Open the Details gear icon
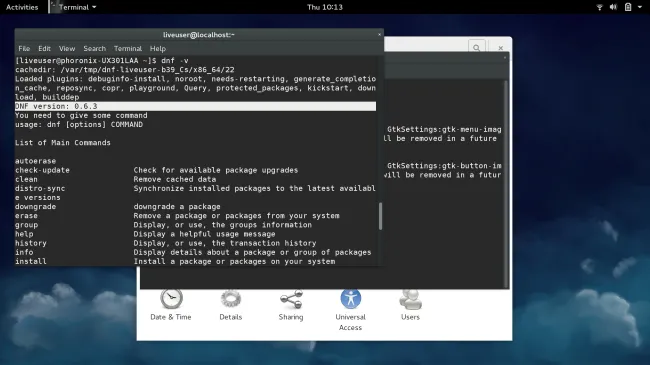The width and height of the screenshot is (650, 365). click(231, 299)
